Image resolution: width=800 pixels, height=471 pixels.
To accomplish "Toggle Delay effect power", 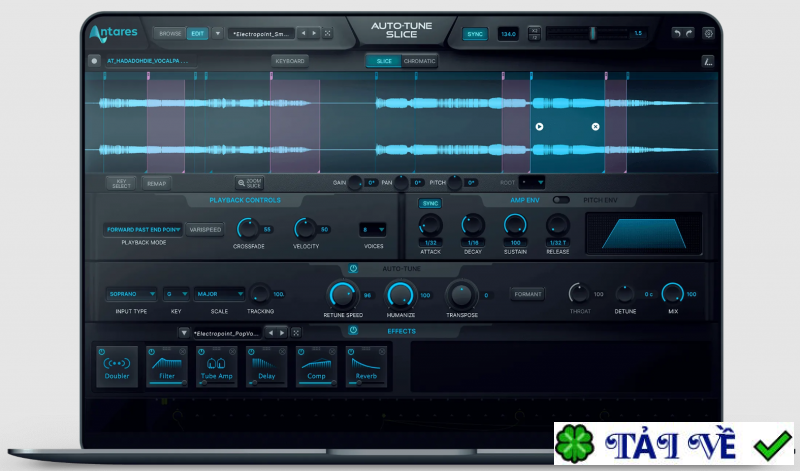I will (x=251, y=352).
